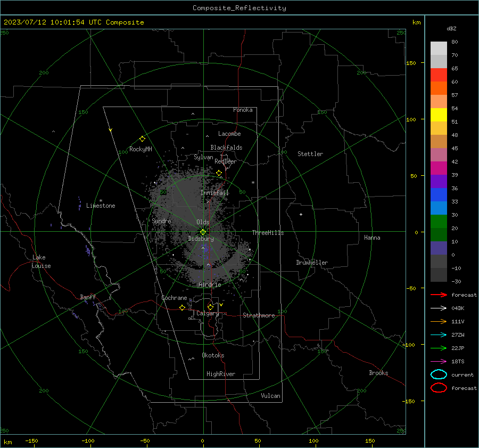
Task: Select the white 04DK arrow legend icon
Action: tap(439, 308)
